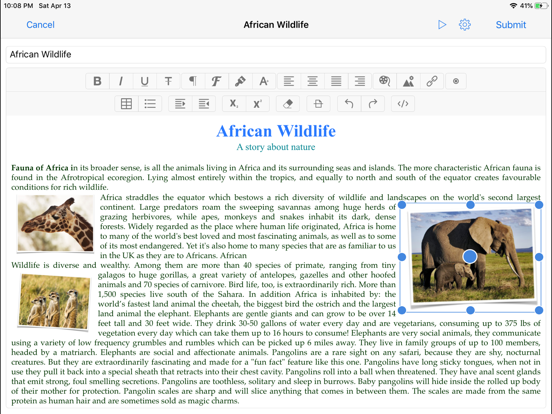This screenshot has height=414, width=552.
Task: Apply strikethrough to text
Action: tap(168, 81)
